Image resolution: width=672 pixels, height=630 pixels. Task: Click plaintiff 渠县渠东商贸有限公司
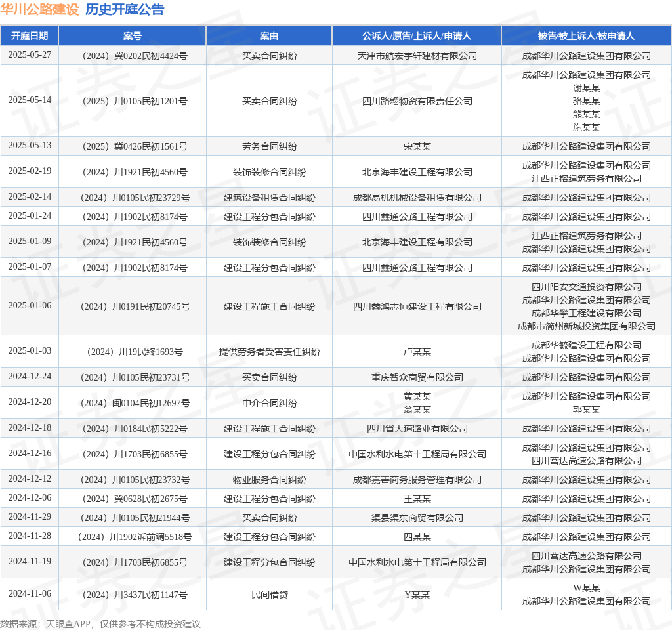point(417,518)
